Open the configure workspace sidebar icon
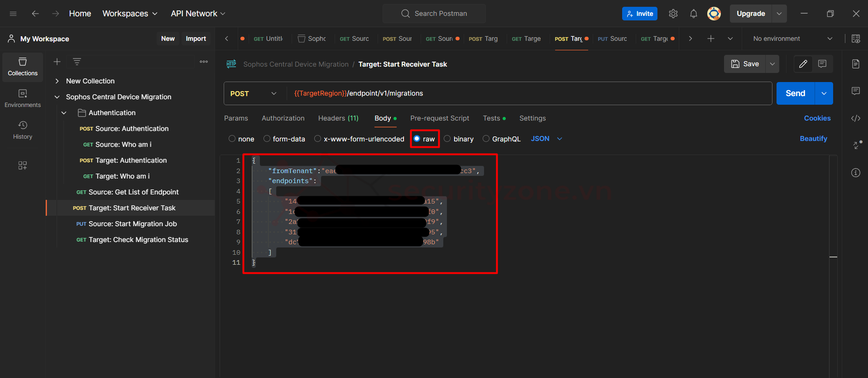The width and height of the screenshot is (868, 378). click(23, 165)
